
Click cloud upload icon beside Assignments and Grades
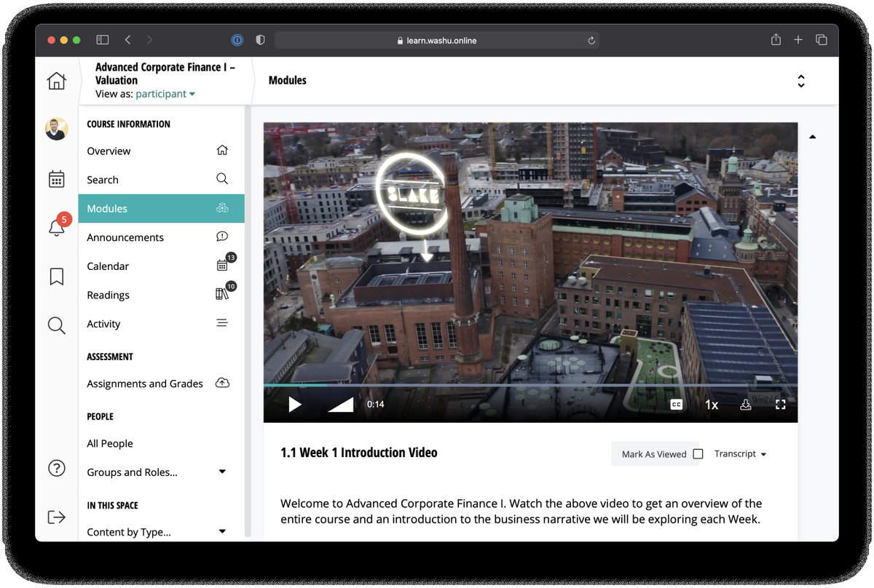[x=222, y=383]
